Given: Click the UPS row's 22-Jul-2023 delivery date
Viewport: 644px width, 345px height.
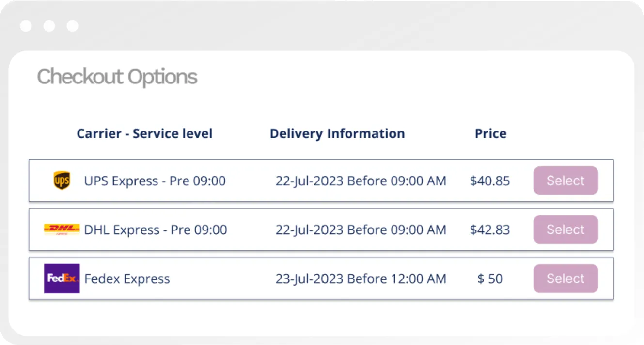Looking at the screenshot, I should click(310, 181).
